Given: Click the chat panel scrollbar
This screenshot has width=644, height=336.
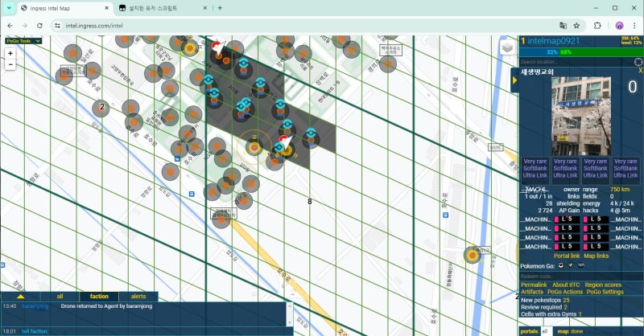Looking at the screenshot, I should tap(290, 314).
